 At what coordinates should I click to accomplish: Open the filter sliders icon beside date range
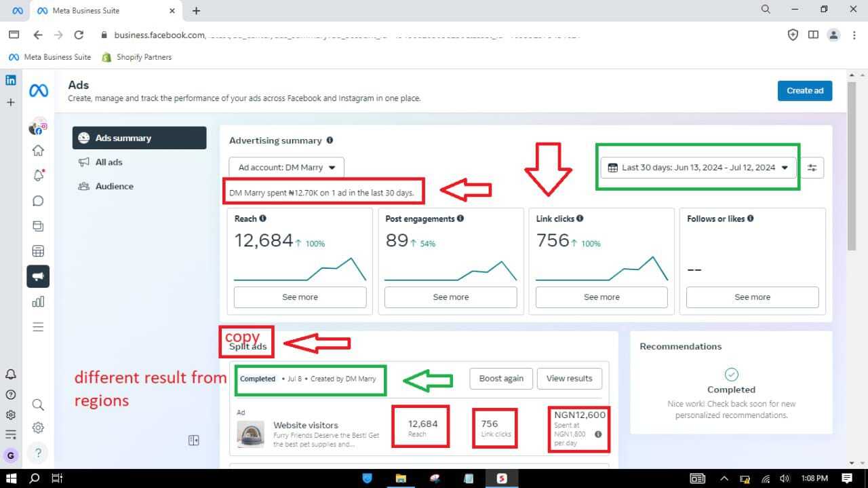point(812,168)
